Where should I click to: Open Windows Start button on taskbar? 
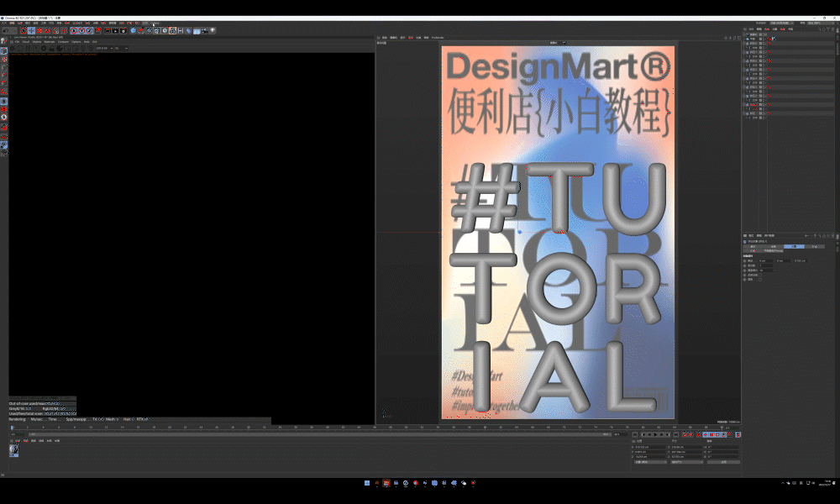[x=367, y=482]
